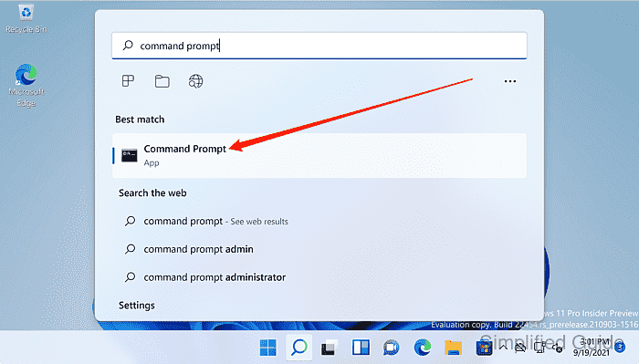The image size is (639, 364).
Task: Click magnifier icon inside the search box
Action: click(x=128, y=46)
